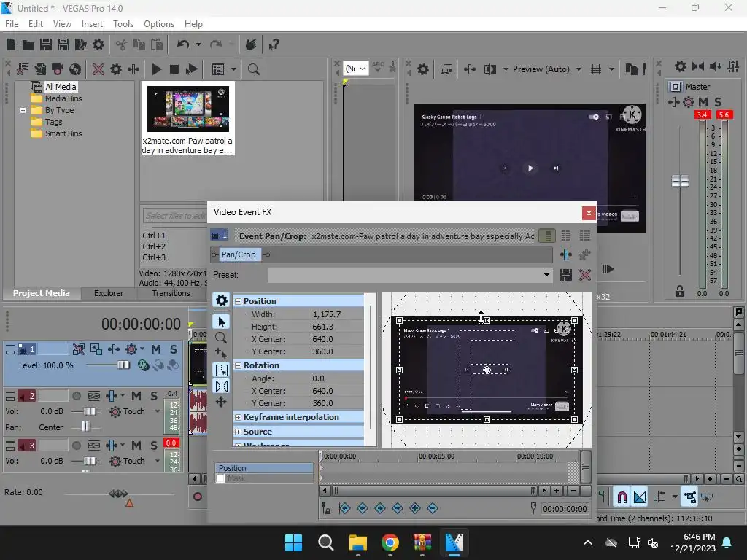Toggle Enable Snapping magnet in timeline toolbar

(622, 497)
